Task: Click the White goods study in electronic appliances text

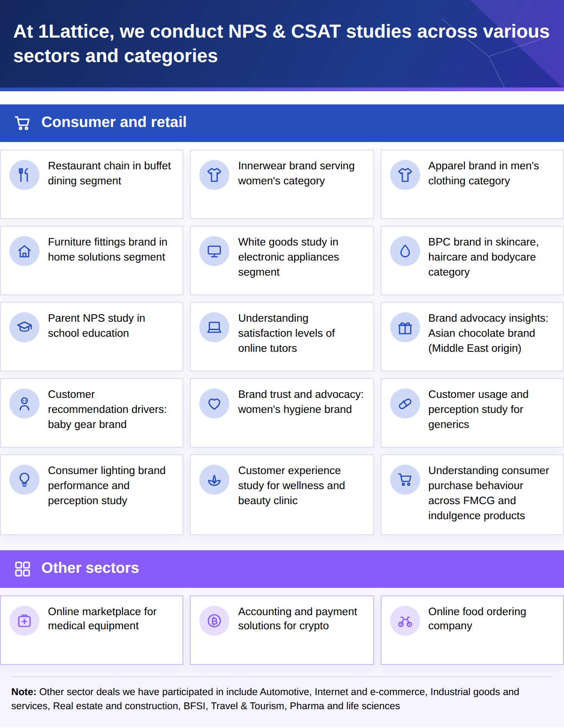Action: (288, 257)
